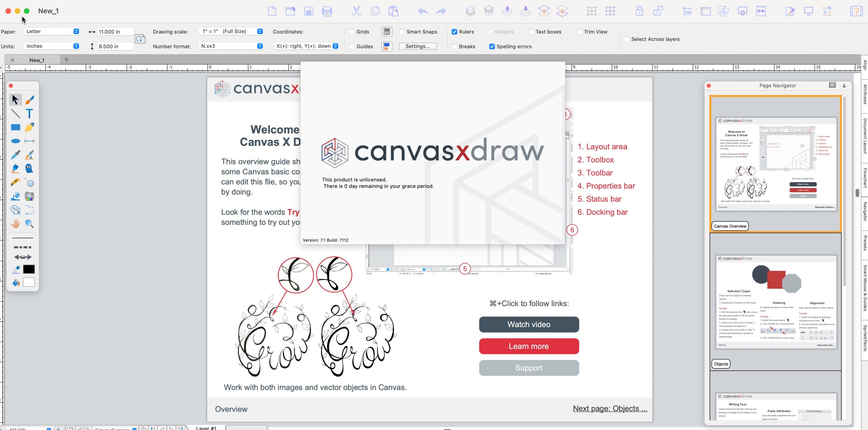Click the page orientation rotate button
Image resolution: width=868 pixels, height=430 pixels.
[140, 39]
